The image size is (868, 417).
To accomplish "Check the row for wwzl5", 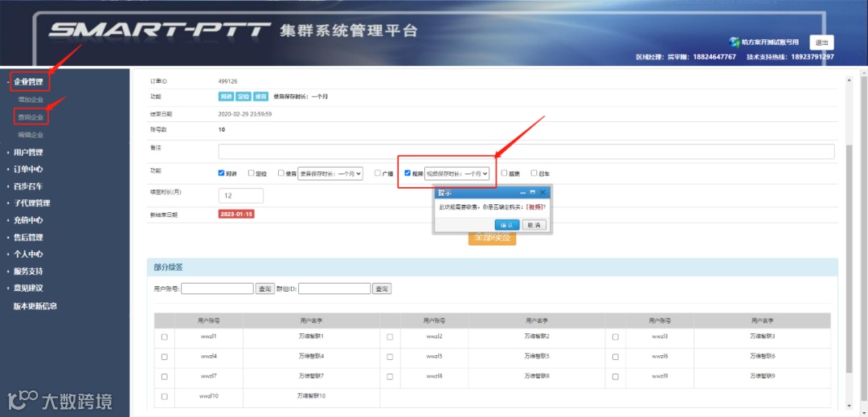I will pyautogui.click(x=390, y=358).
